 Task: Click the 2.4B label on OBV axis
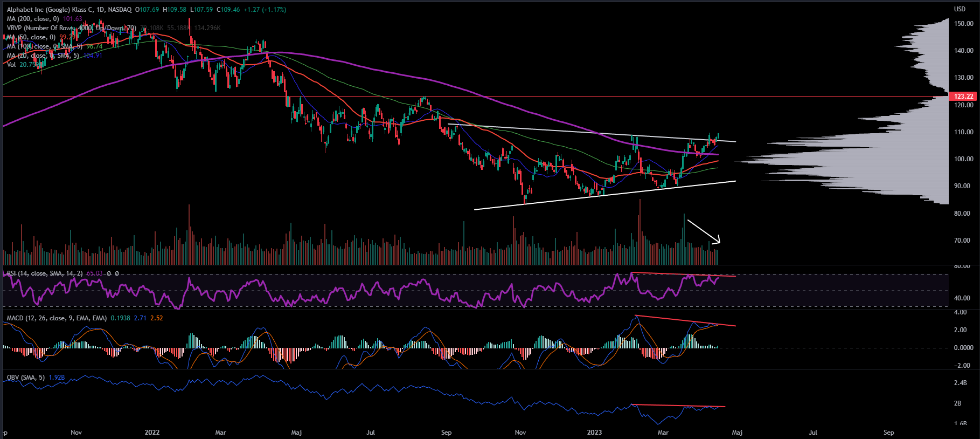961,383
